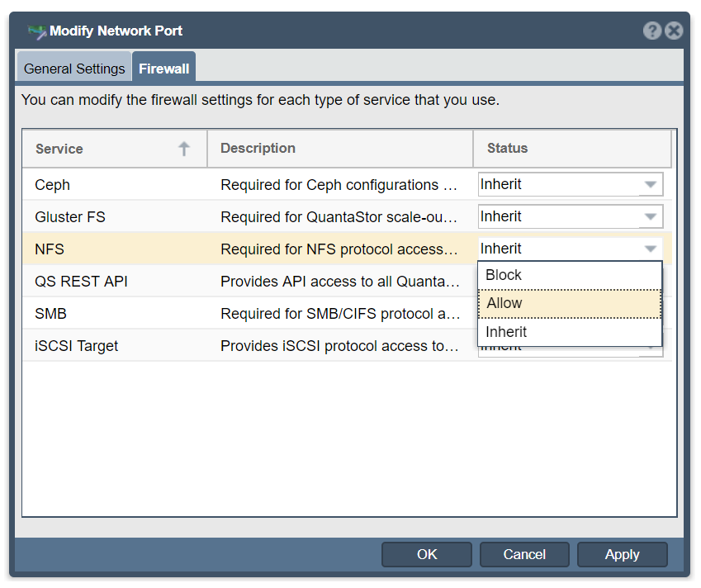Click description 'Required for QuantaStor scale-ou…'
This screenshot has width=701, height=588.
(339, 217)
